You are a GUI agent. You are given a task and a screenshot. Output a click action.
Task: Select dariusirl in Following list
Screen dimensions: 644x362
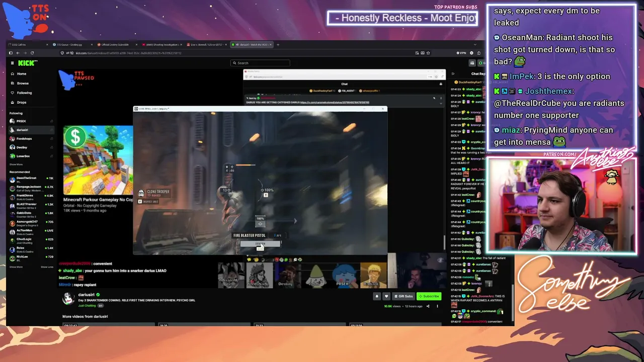point(31,130)
